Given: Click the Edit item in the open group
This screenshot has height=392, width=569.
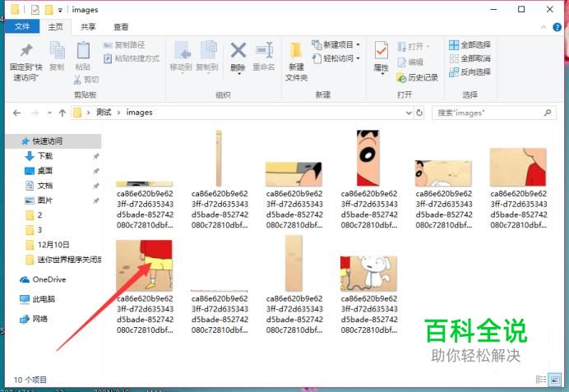Looking at the screenshot, I should click(x=410, y=62).
